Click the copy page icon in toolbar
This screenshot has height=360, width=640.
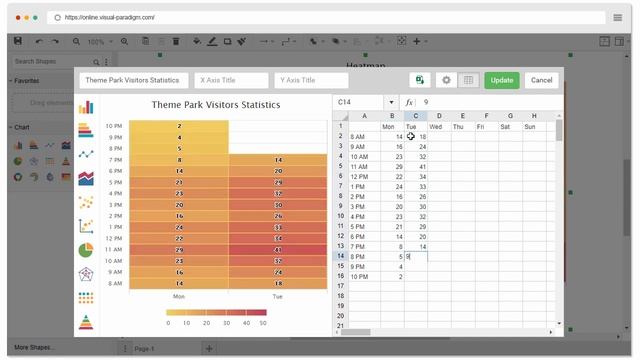coord(145,41)
